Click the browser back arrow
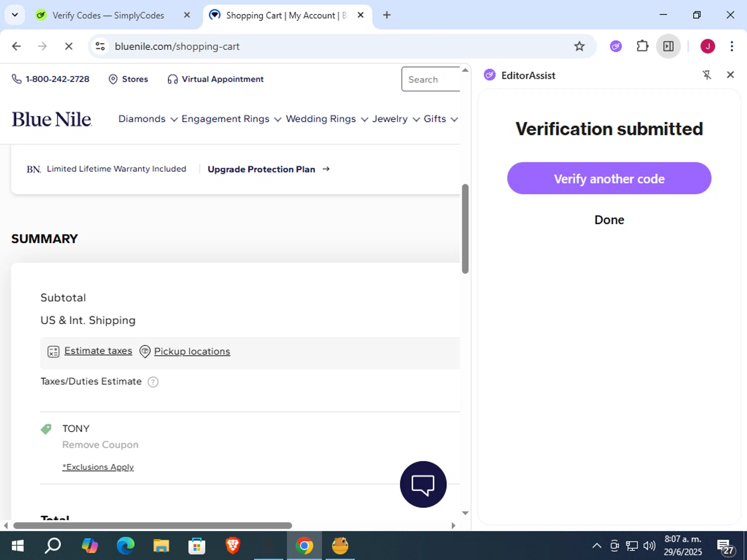Image resolution: width=747 pixels, height=560 pixels. point(16,46)
